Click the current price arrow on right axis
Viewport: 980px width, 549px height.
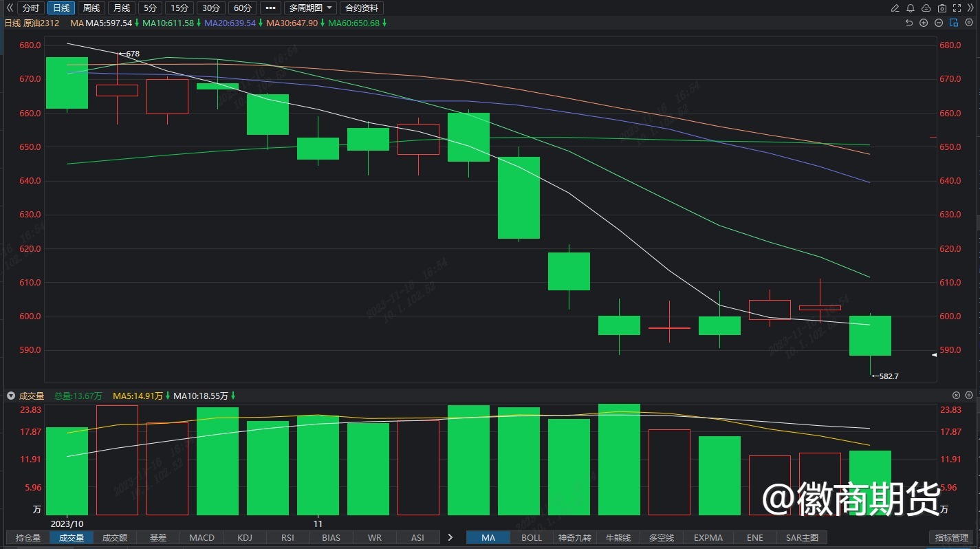[x=934, y=355]
